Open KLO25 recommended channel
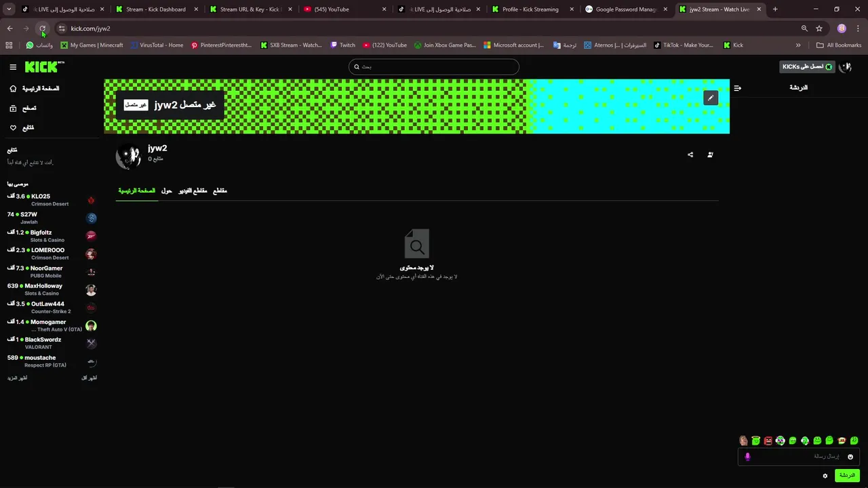The width and height of the screenshot is (868, 488). [x=52, y=200]
